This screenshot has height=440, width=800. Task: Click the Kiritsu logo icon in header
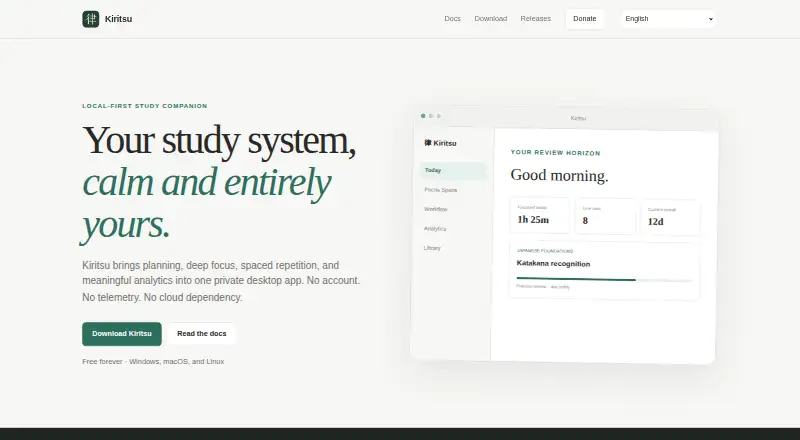coord(90,19)
